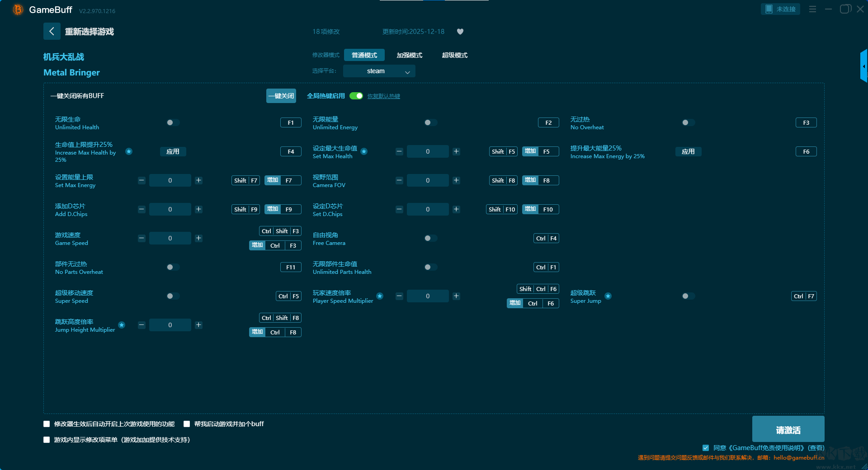Open the steam platform dropdown
Viewport: 868px width, 470px height.
pyautogui.click(x=379, y=71)
